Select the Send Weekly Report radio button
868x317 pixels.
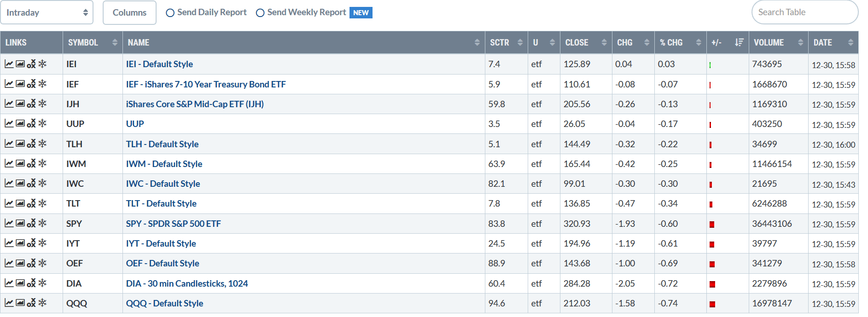click(x=260, y=13)
